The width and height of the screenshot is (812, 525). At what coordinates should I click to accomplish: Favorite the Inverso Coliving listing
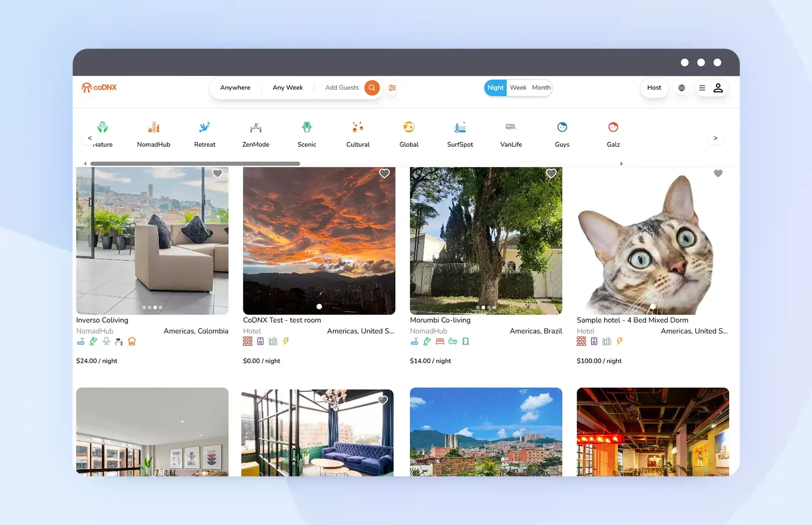[217, 173]
